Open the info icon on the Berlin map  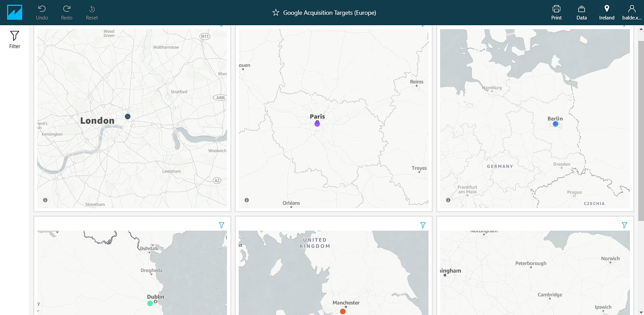[448, 200]
